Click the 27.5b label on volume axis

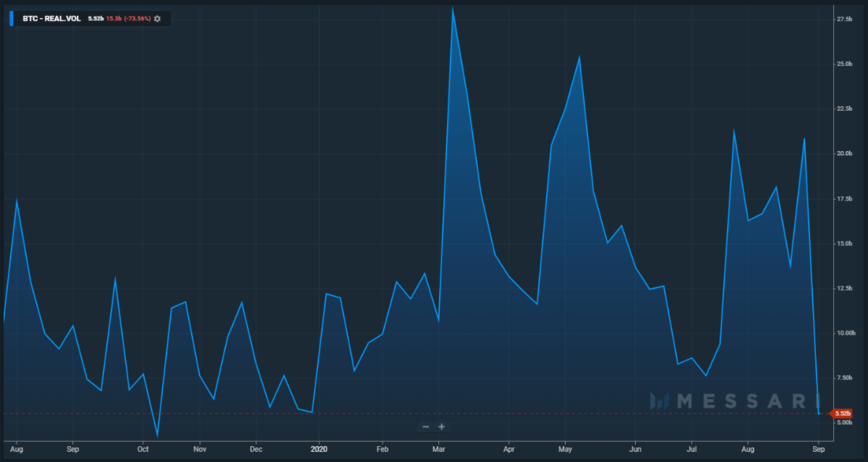pos(843,20)
